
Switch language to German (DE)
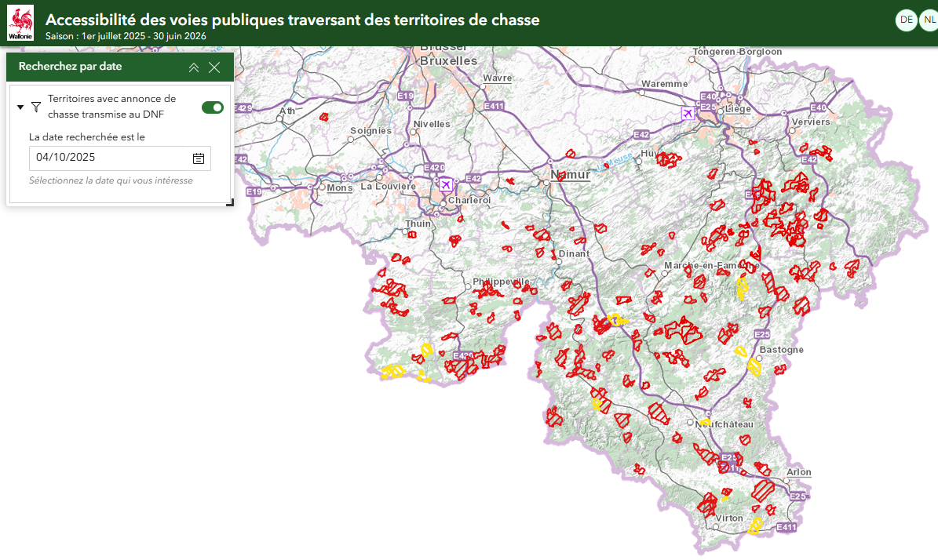(907, 20)
